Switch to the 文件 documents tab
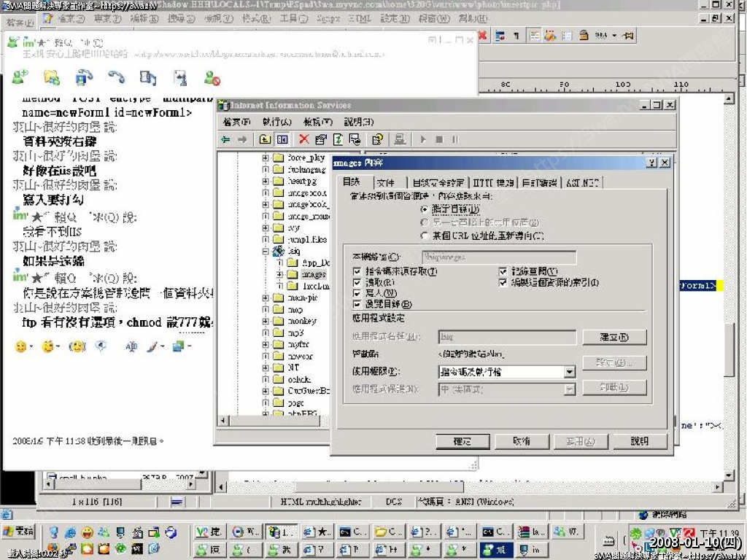This screenshot has width=747, height=560. point(386,183)
